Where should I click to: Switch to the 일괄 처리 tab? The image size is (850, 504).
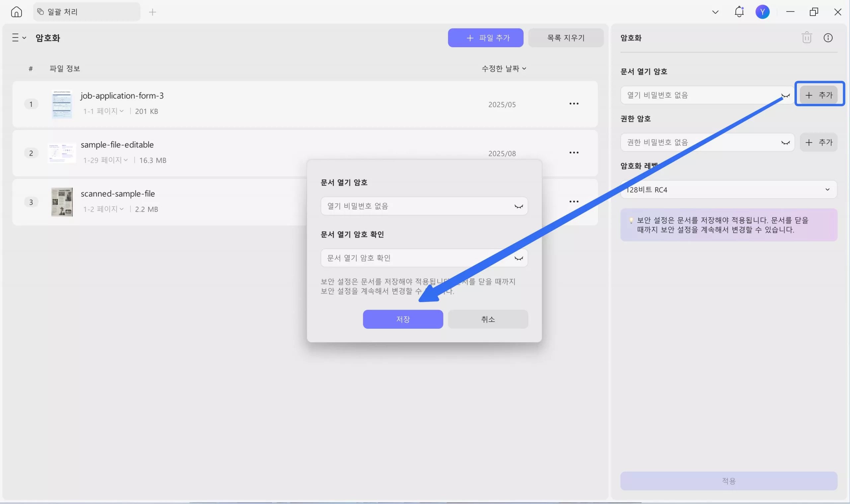[x=86, y=12]
